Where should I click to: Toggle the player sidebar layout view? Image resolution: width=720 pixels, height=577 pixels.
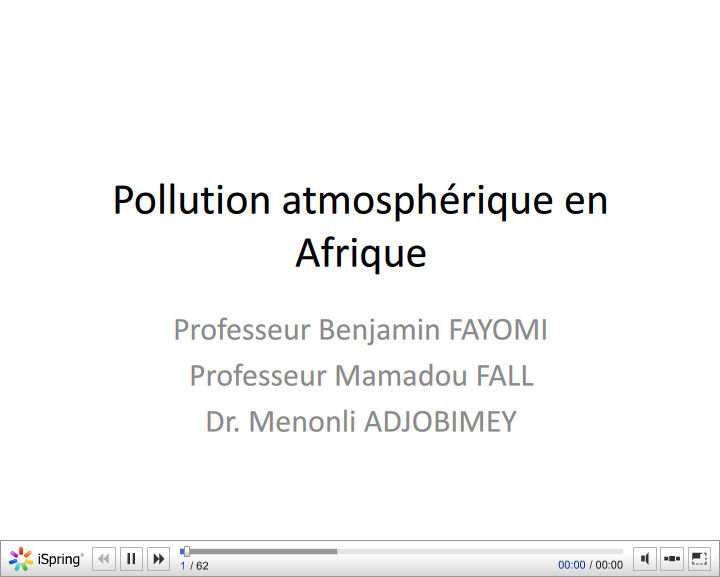pyautogui.click(x=673, y=559)
